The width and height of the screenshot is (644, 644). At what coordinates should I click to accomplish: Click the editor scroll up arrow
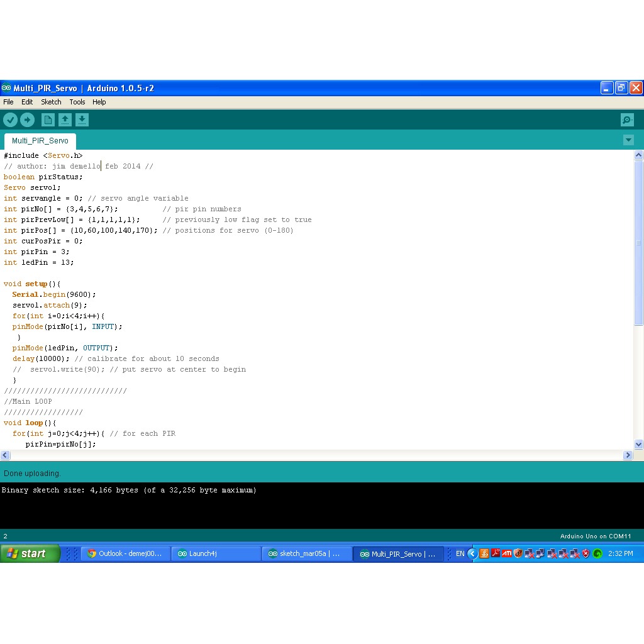click(639, 155)
